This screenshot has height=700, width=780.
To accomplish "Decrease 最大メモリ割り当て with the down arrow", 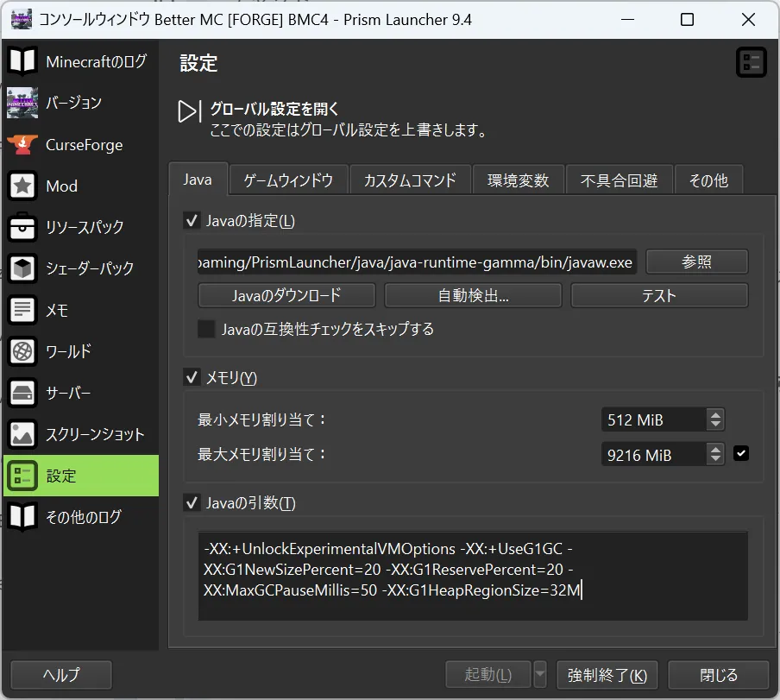I will (x=715, y=459).
